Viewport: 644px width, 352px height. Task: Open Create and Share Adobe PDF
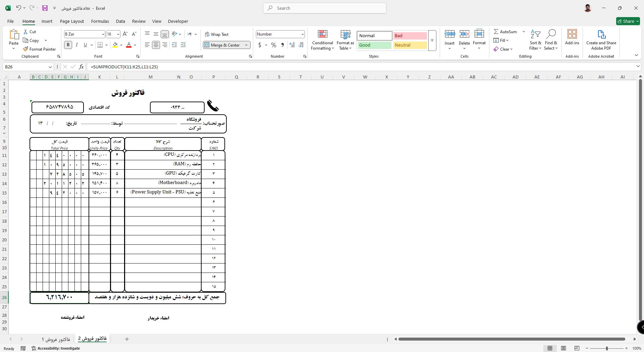601,35
